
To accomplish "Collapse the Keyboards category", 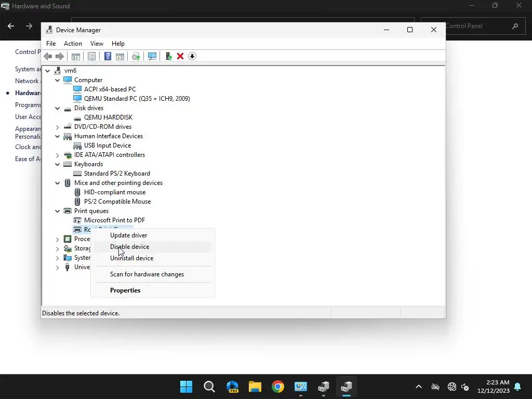I will (x=57, y=164).
